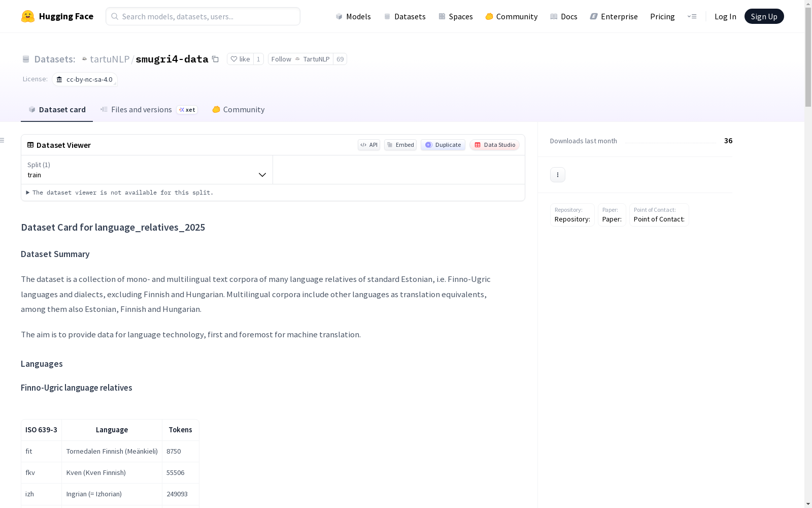Open the Split train dropdown

(147, 170)
